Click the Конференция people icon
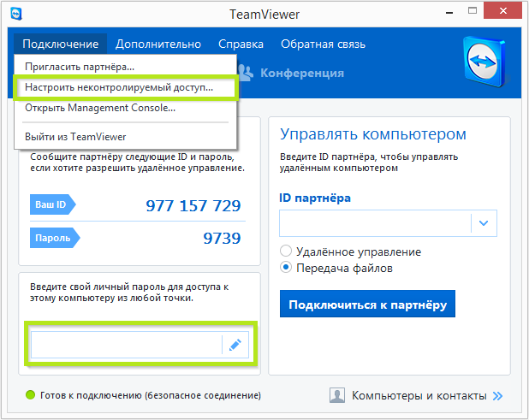Screen dimensions: 529x420 (246, 73)
